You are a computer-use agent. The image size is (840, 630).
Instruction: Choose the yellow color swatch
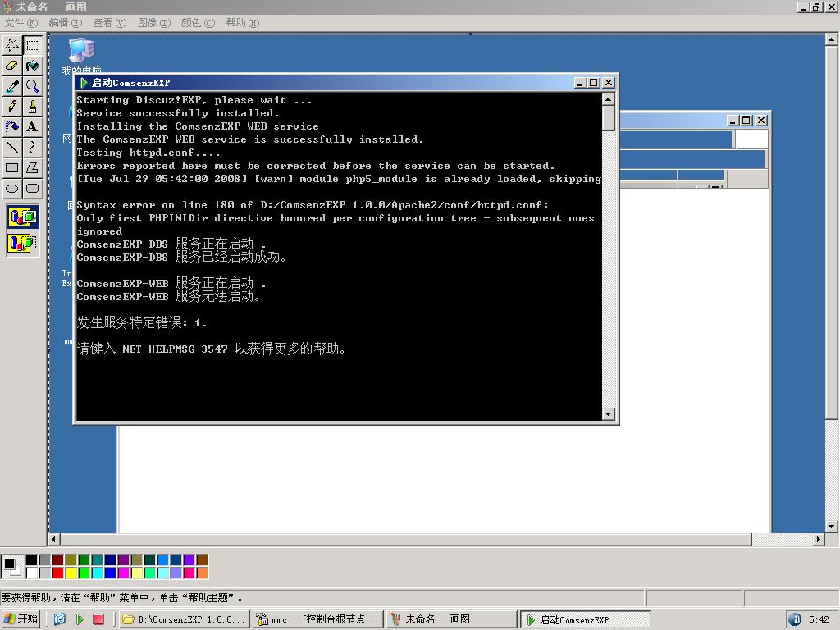tap(71, 573)
